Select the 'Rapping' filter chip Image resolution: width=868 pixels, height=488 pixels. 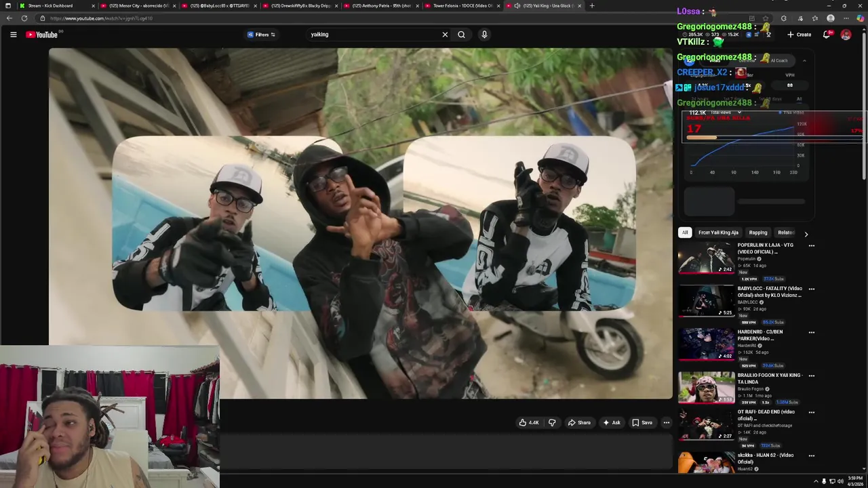click(758, 232)
